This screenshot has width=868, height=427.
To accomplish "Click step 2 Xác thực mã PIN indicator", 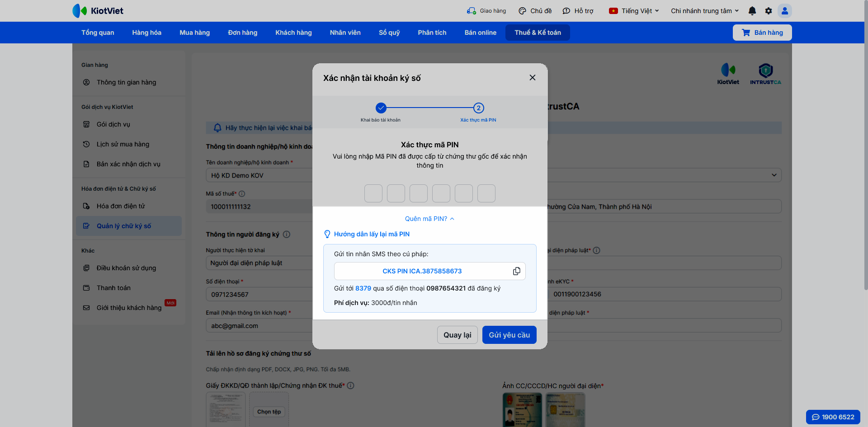I will coord(479,108).
